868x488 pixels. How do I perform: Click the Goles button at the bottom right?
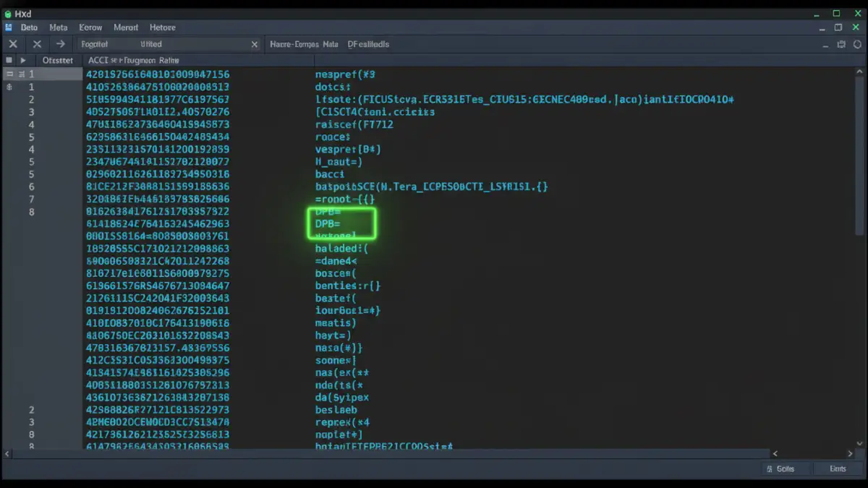tap(783, 468)
